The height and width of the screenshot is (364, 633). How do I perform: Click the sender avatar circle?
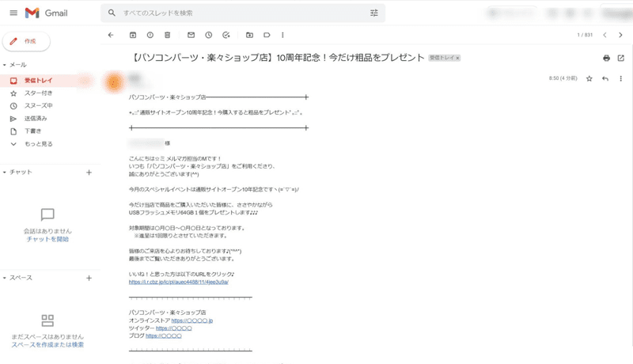(x=113, y=83)
